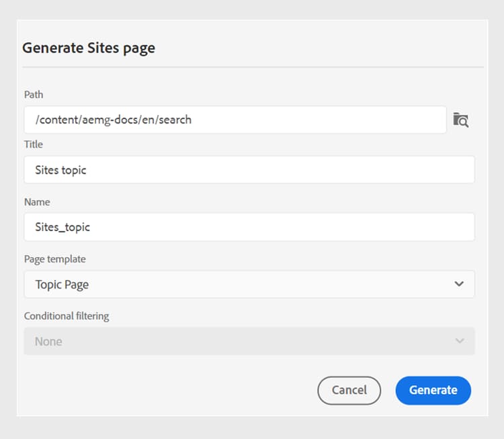Image resolution: width=504 pixels, height=439 pixels.
Task: Click the Conditional filtering label
Action: 67,316
